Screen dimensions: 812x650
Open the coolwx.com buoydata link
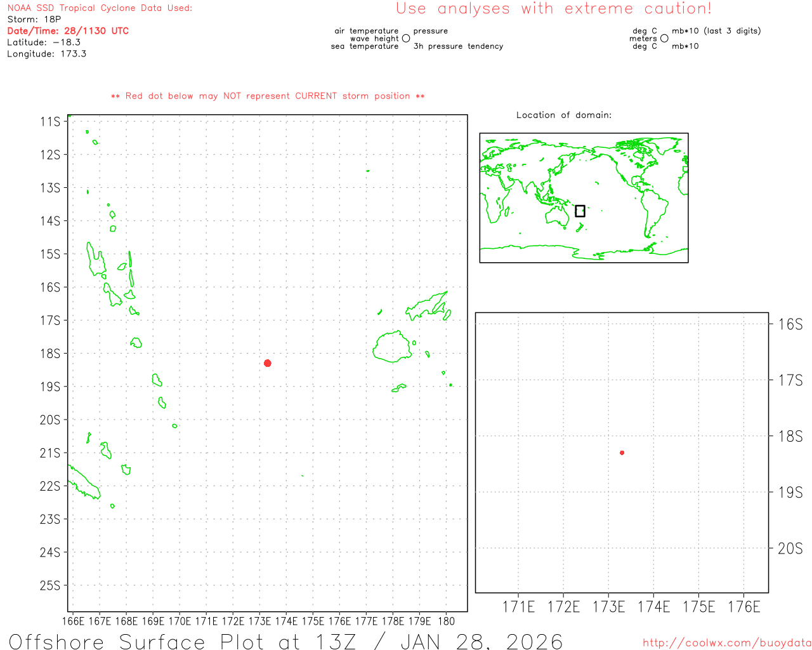click(x=726, y=643)
